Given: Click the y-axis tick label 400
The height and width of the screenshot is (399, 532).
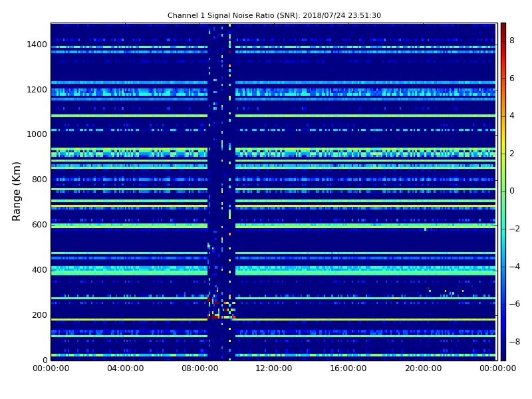Looking at the screenshot, I should tap(39, 270).
